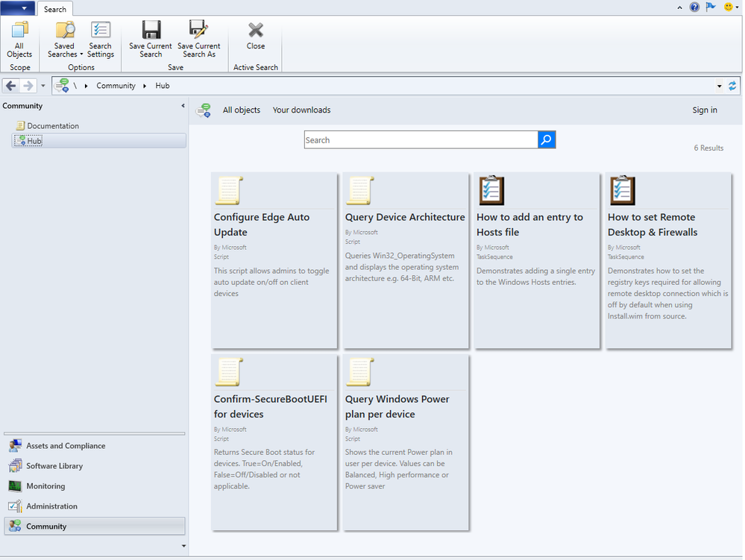Expand the address bar history dropdown
The width and height of the screenshot is (745, 560).
coord(719,86)
